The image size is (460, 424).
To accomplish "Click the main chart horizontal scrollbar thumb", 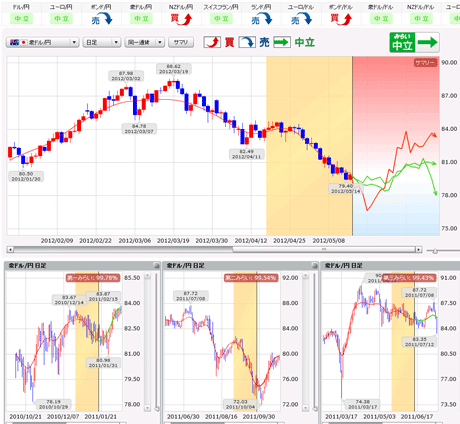I will pos(323,249).
